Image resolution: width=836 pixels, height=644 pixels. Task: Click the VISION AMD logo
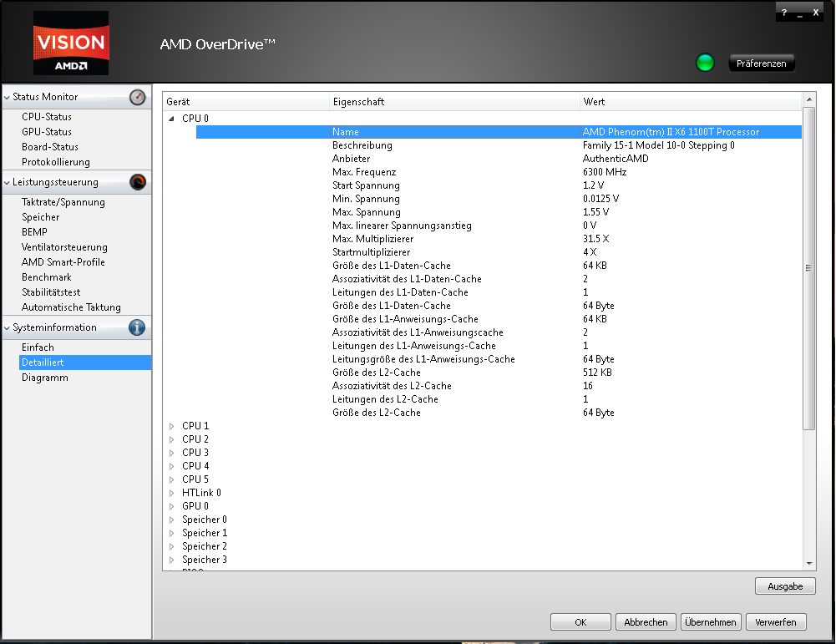click(x=71, y=43)
